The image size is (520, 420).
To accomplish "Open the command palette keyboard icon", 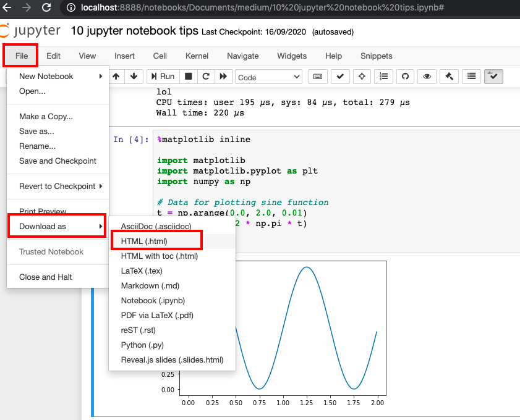I will 318,77.
